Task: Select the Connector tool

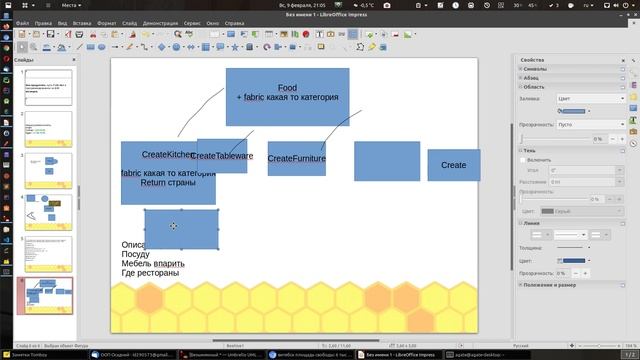Action: (x=144, y=47)
